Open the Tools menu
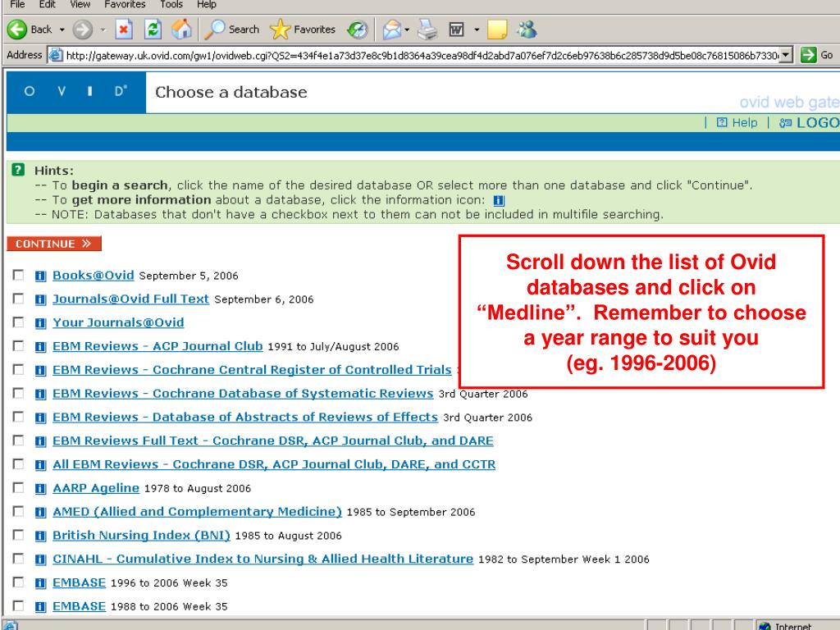The image size is (840, 630). tap(171, 4)
